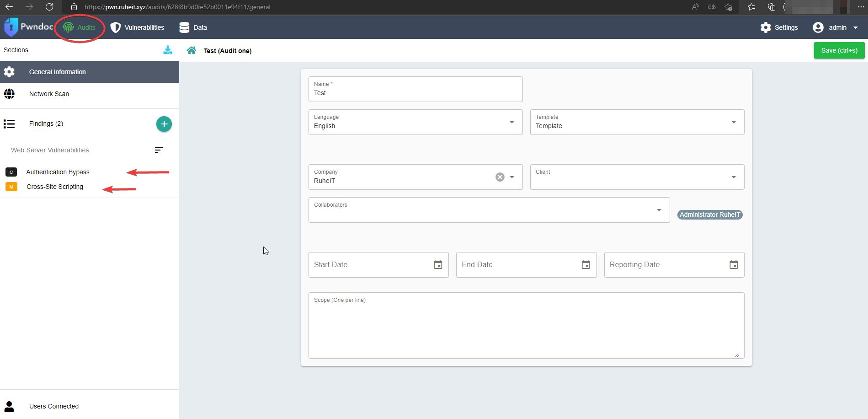Switch to the Data tab
Screen dimensions: 868x419
click(193, 27)
